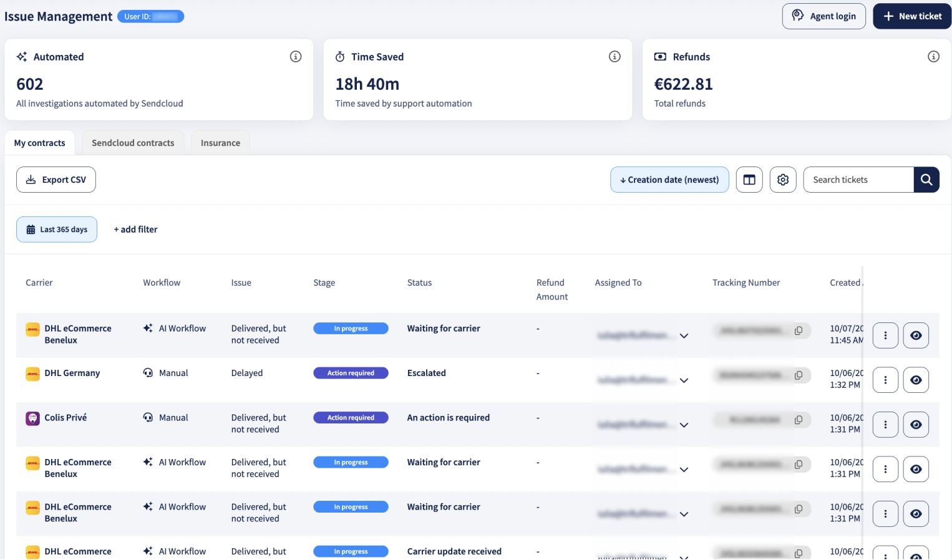View the first DHL eCommerce Benelux ticket details

pyautogui.click(x=916, y=336)
